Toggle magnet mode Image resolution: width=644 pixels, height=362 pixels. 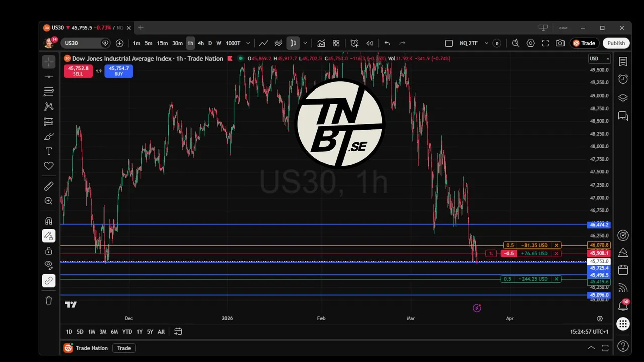click(x=49, y=221)
